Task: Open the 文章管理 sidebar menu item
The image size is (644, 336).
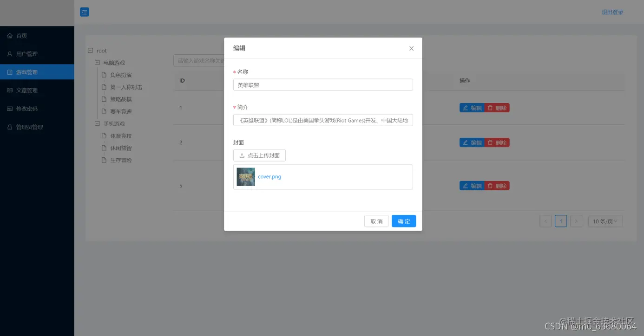Action: [x=28, y=90]
